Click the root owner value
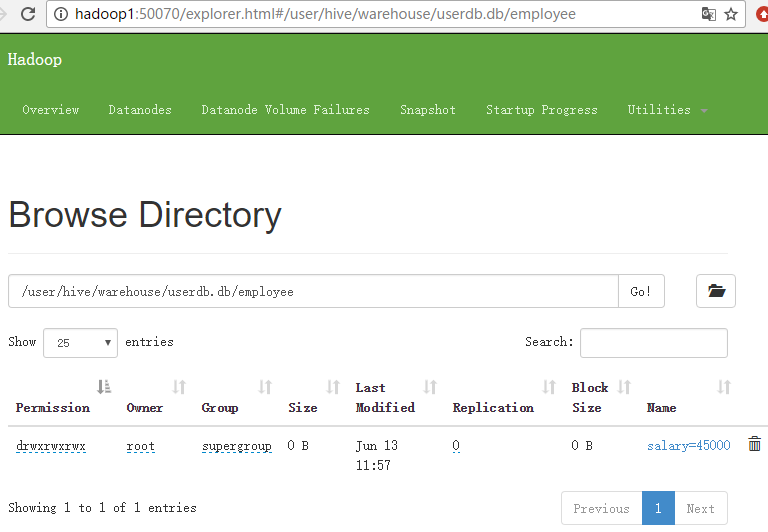Viewport: 768px width, 532px height. tap(141, 446)
